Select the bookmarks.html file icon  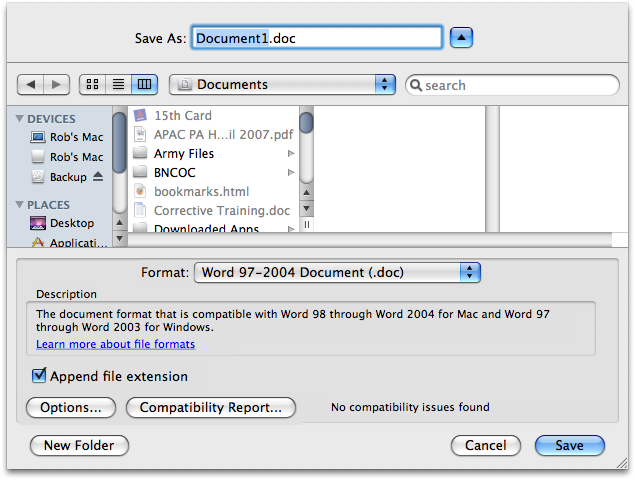pos(140,191)
